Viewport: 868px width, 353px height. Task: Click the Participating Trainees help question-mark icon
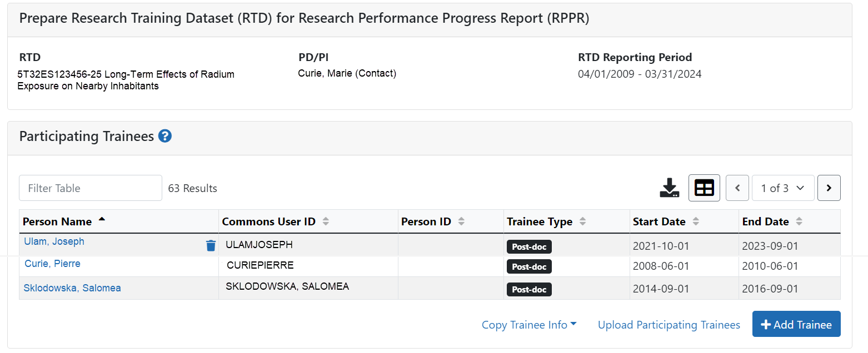(164, 136)
